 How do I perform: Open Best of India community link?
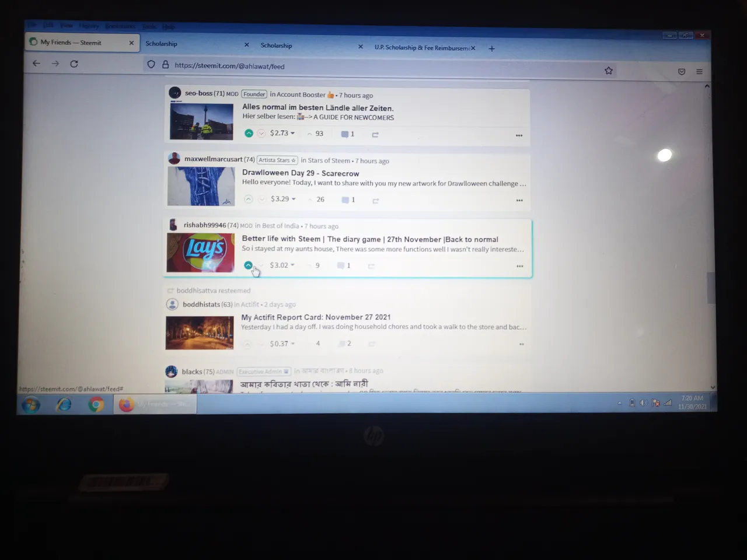pos(280,226)
